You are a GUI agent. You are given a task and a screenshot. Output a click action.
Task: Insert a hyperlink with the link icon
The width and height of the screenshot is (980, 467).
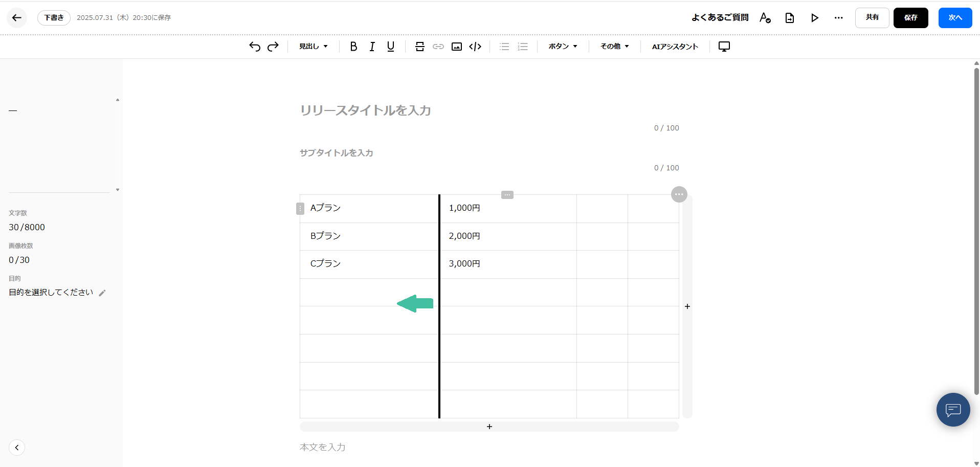[438, 46]
